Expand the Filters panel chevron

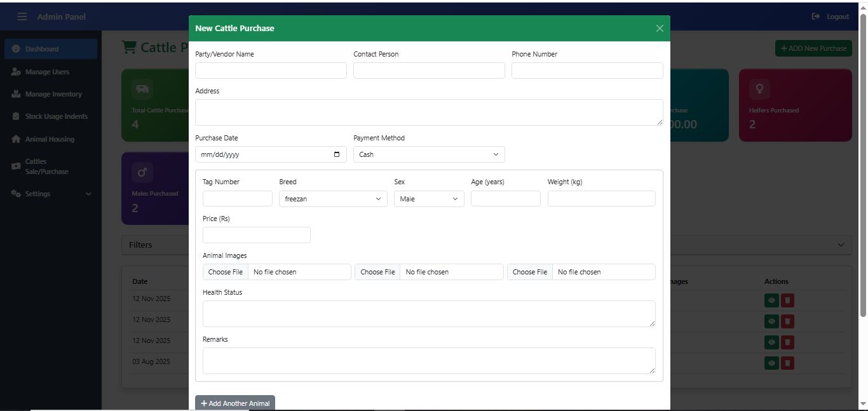841,245
